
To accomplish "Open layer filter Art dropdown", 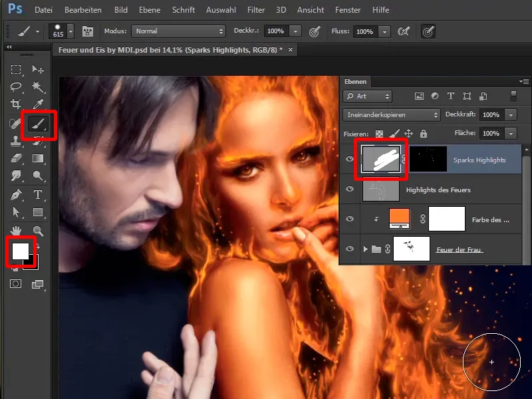I will click(368, 96).
